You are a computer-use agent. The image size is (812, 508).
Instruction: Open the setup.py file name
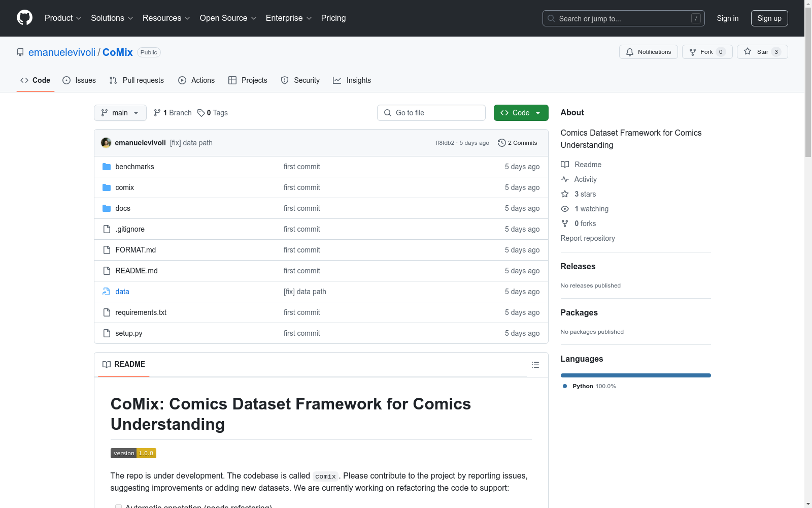[129, 333]
